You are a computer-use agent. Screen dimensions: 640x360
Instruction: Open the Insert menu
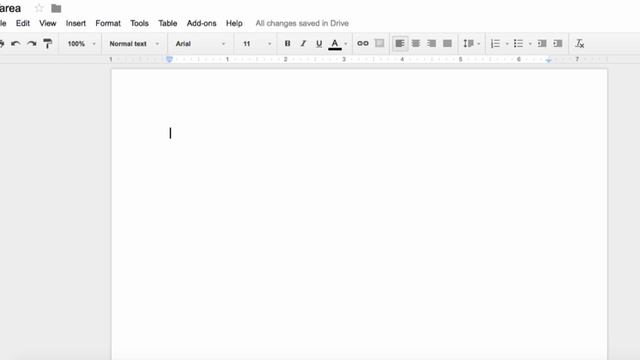pyautogui.click(x=76, y=23)
